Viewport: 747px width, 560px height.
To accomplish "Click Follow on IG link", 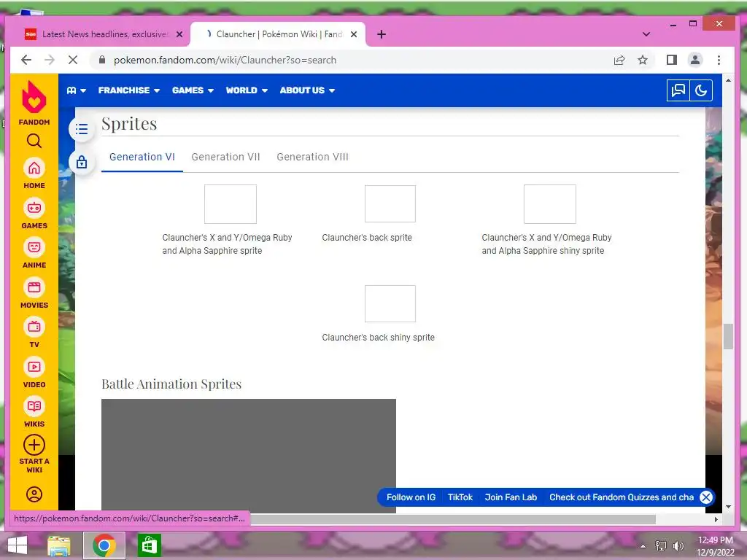I will pos(411,497).
